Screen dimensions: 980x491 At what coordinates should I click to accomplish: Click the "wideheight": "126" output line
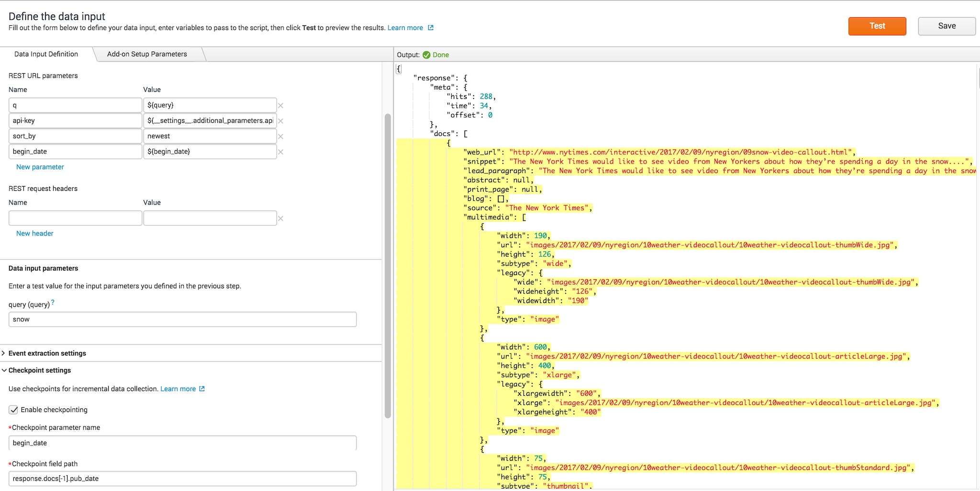(555, 292)
